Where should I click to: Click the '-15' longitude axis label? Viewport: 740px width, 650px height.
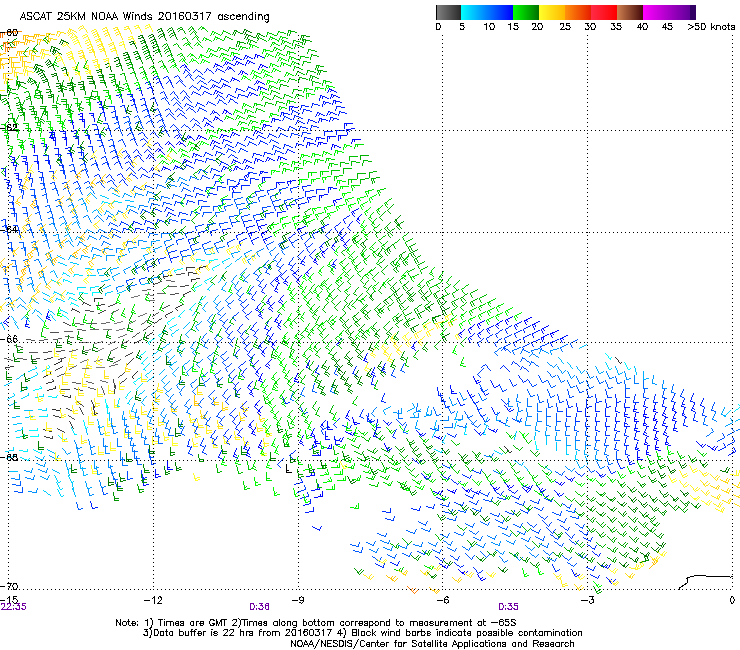point(9,600)
